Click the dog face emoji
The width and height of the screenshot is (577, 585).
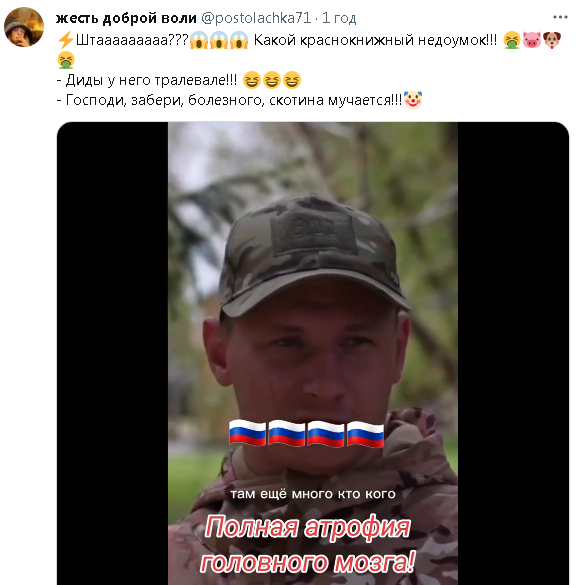[x=552, y=40]
